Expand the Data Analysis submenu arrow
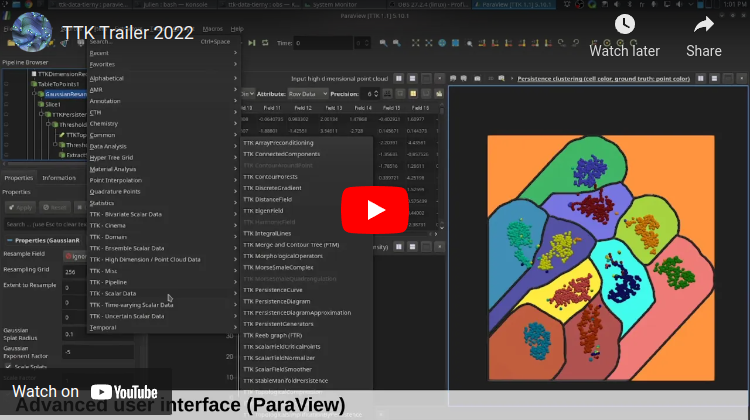The height and width of the screenshot is (420, 750). pyautogui.click(x=235, y=146)
